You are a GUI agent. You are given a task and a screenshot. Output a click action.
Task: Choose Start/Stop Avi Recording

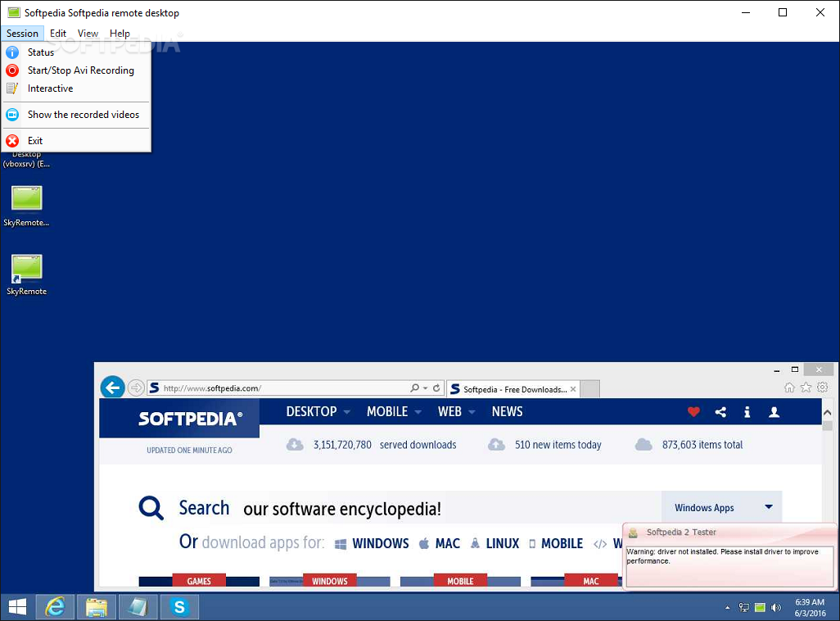click(76, 70)
